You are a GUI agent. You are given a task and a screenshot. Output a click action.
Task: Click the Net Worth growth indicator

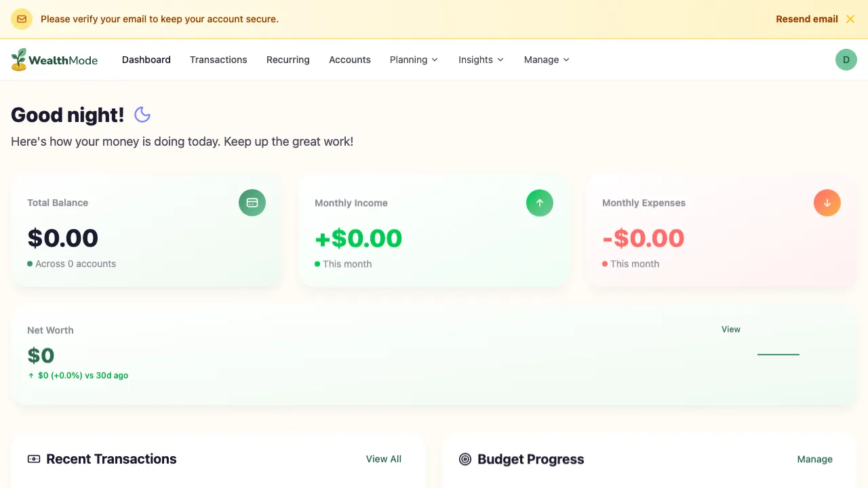(x=78, y=375)
